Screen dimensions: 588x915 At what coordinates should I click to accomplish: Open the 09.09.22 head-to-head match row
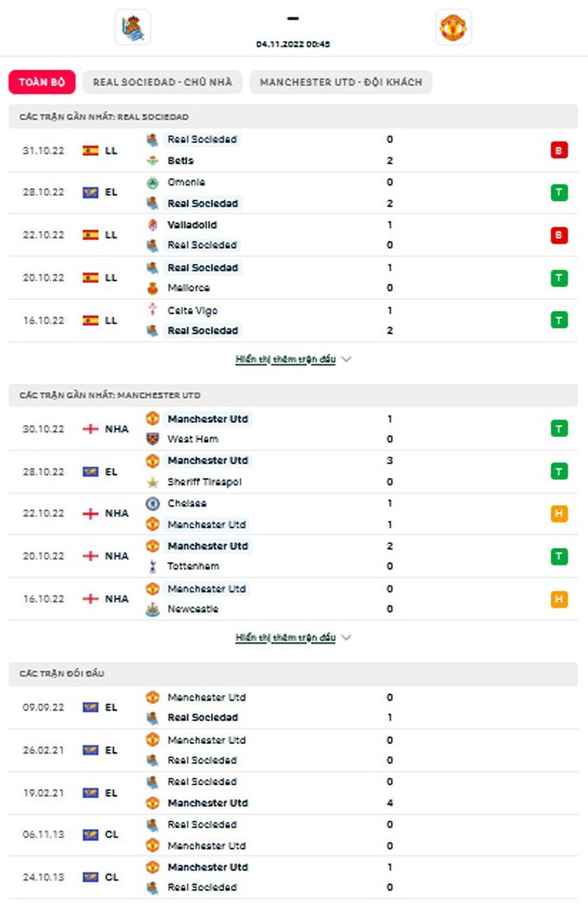click(293, 708)
